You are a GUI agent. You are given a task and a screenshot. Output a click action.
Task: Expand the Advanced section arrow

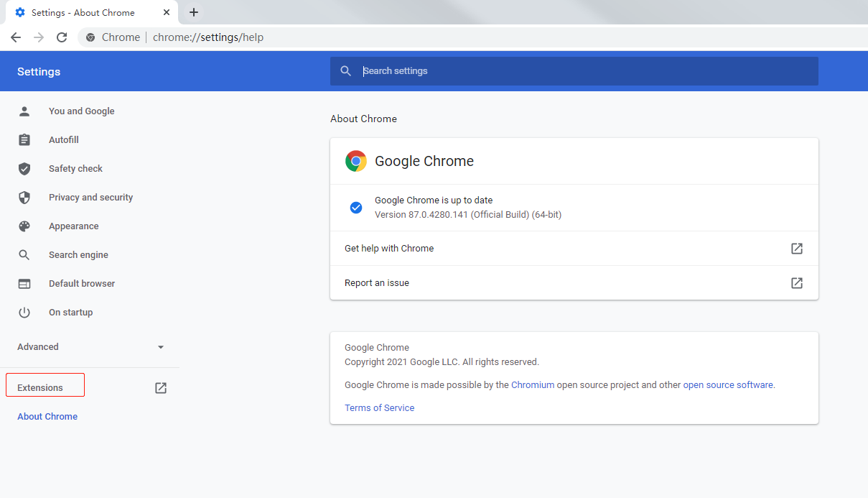pyautogui.click(x=161, y=347)
